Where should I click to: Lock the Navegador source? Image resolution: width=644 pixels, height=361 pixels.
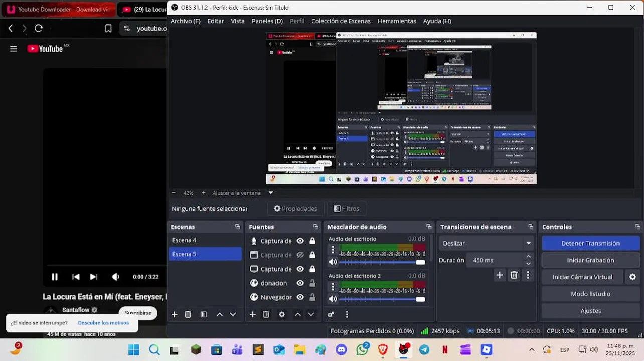tap(312, 297)
